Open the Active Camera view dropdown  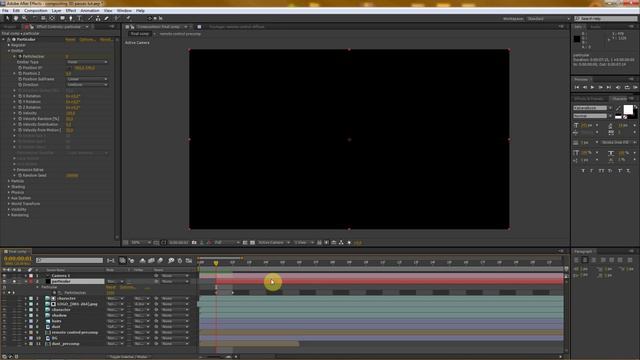[x=273, y=242]
